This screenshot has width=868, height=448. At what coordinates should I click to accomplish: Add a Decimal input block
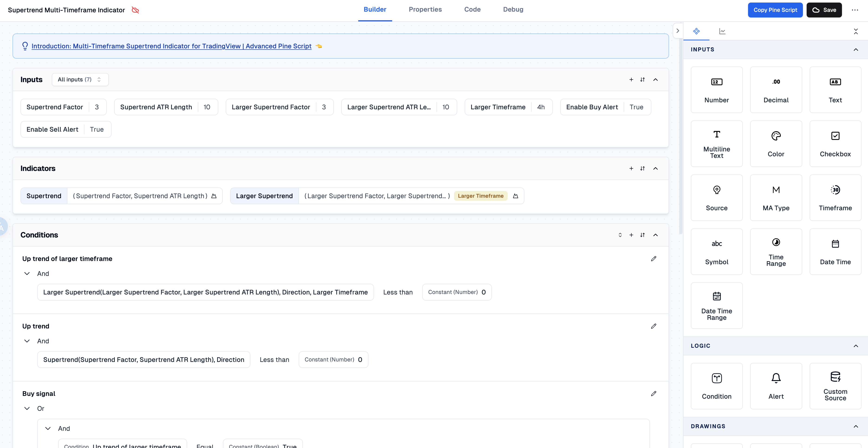click(776, 90)
